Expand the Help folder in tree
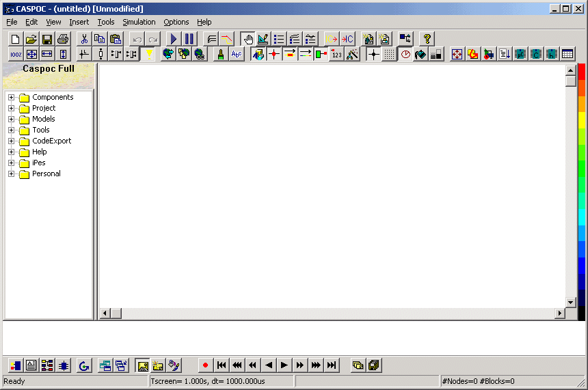The image size is (588, 390). click(11, 152)
